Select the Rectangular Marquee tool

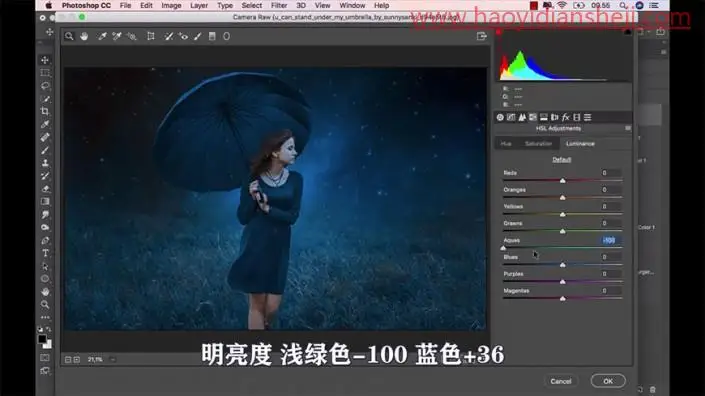click(x=45, y=73)
